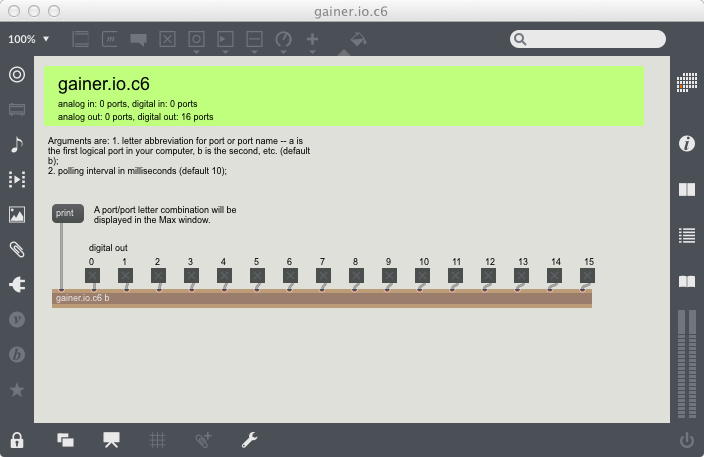Open the BEAP sidebar icon
Image resolution: width=704 pixels, height=457 pixels.
point(17,355)
